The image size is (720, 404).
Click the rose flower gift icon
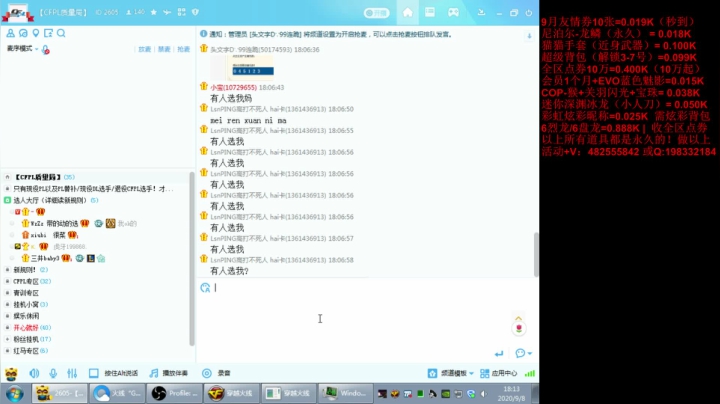coord(519,329)
